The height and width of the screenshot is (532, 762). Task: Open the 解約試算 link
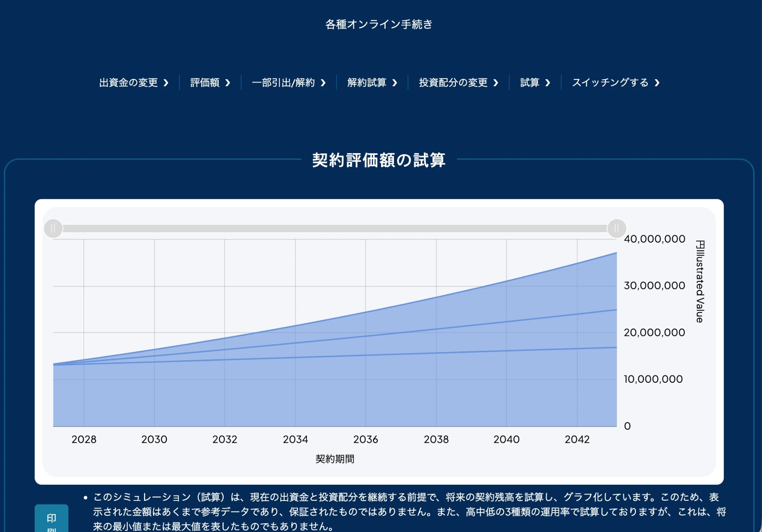point(372,83)
